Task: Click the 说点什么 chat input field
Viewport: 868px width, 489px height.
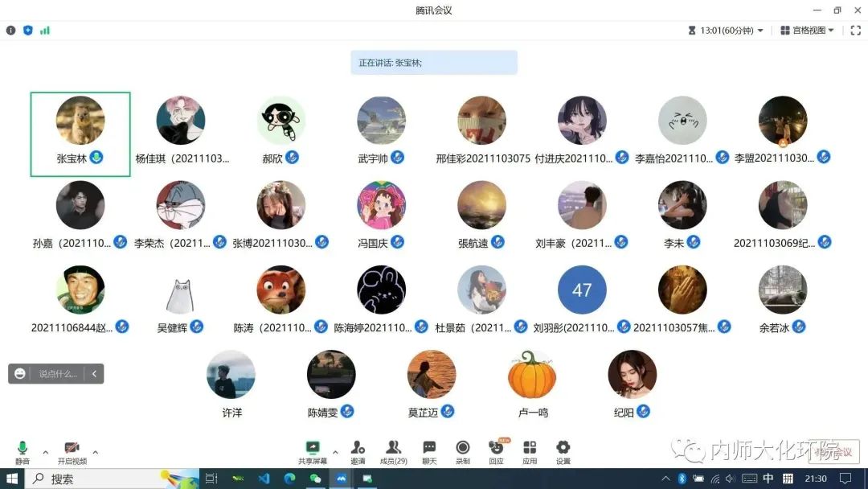Action: click(x=58, y=374)
